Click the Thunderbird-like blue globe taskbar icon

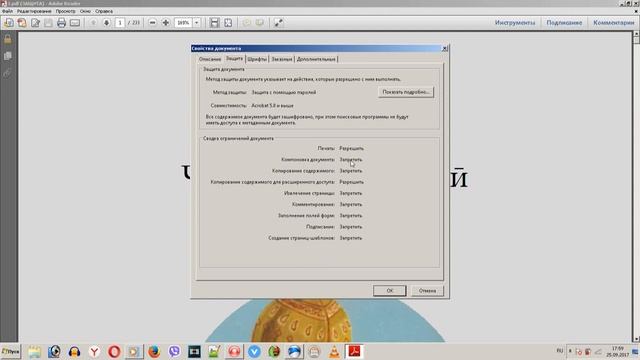click(x=294, y=351)
